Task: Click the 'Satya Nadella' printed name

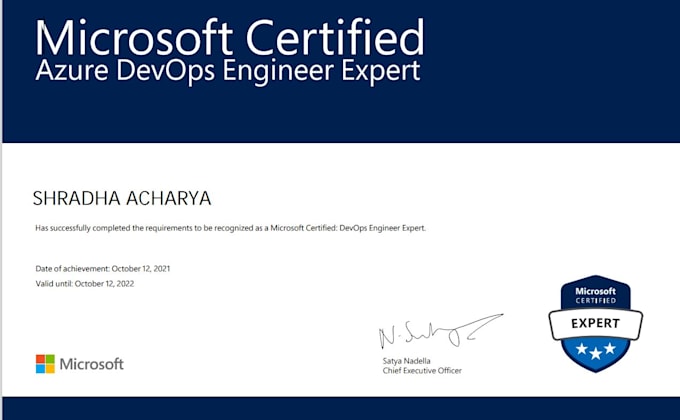Action: coord(406,361)
